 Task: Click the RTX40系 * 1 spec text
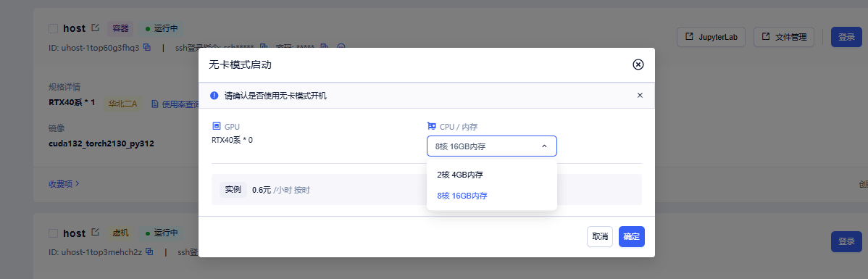(x=72, y=102)
